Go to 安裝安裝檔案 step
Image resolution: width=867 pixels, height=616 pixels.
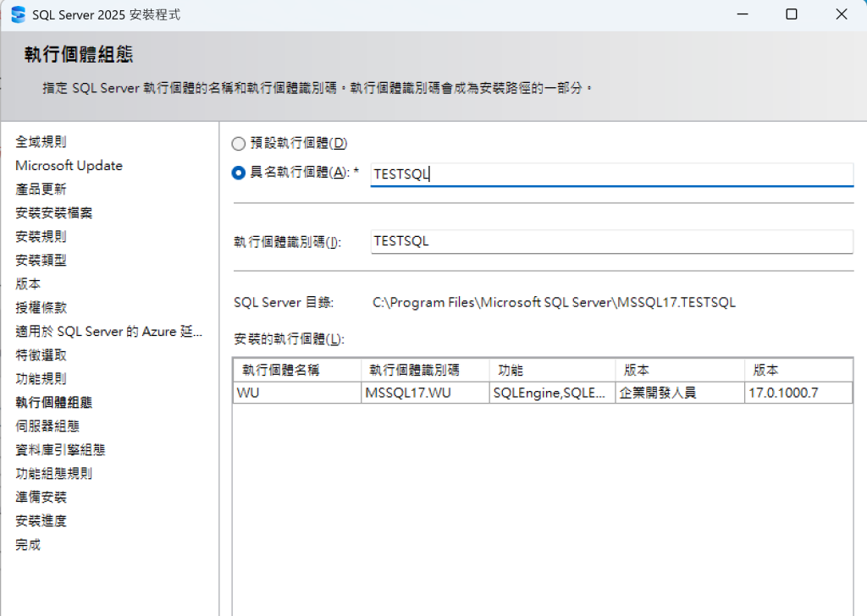(53, 213)
